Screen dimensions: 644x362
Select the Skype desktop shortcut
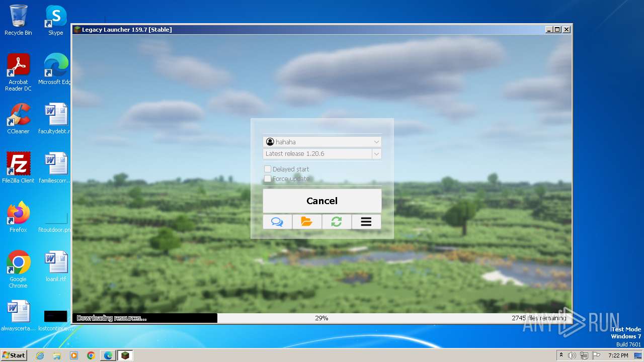(x=56, y=20)
